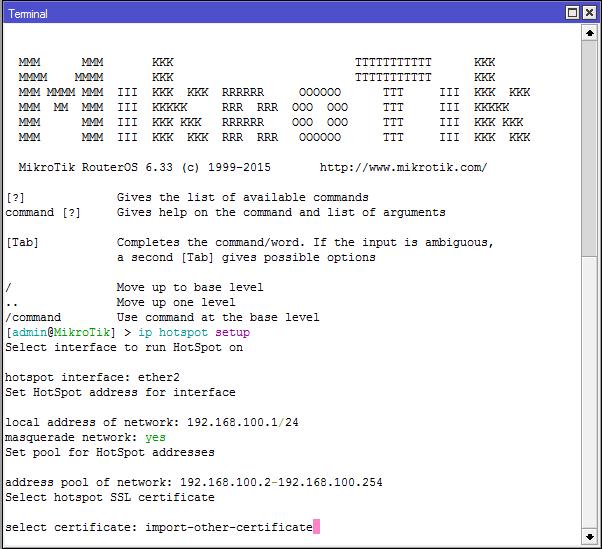Click 'Move up one level' text
Screen dimensions: 602x549
(x=176, y=303)
